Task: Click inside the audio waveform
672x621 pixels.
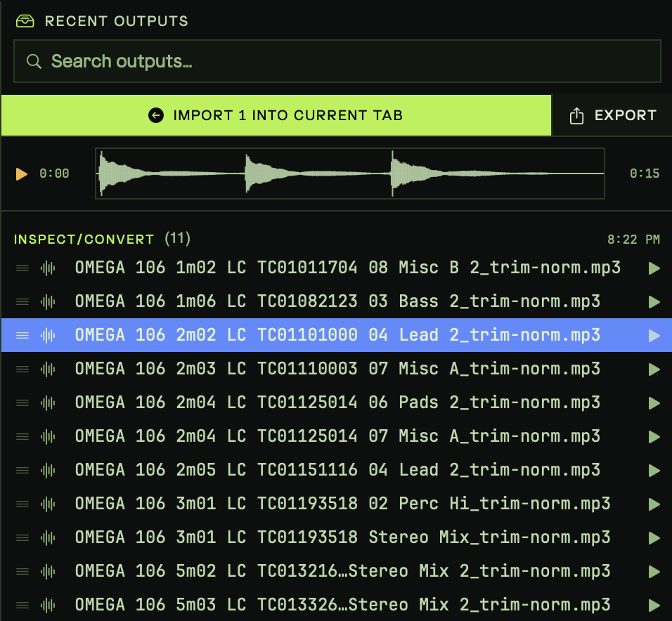Action: coord(350,174)
